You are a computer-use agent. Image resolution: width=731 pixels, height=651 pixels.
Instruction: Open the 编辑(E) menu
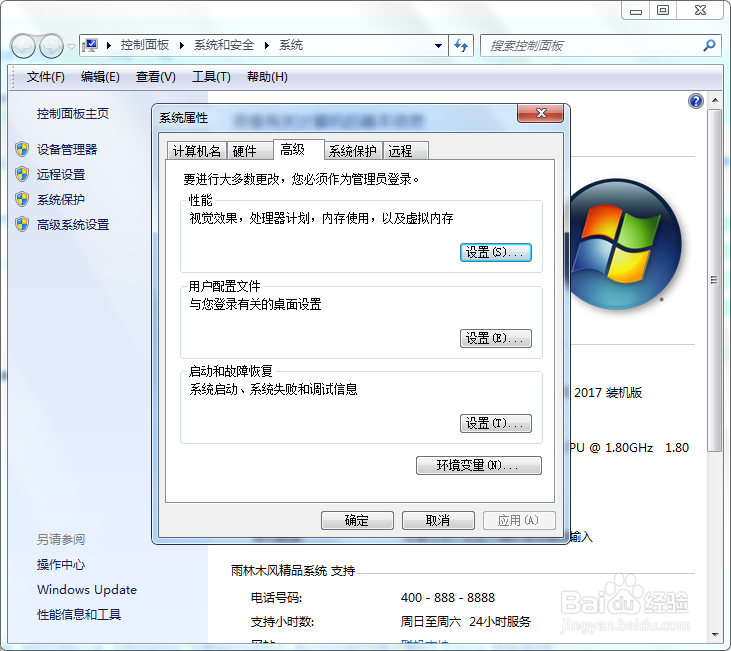100,77
